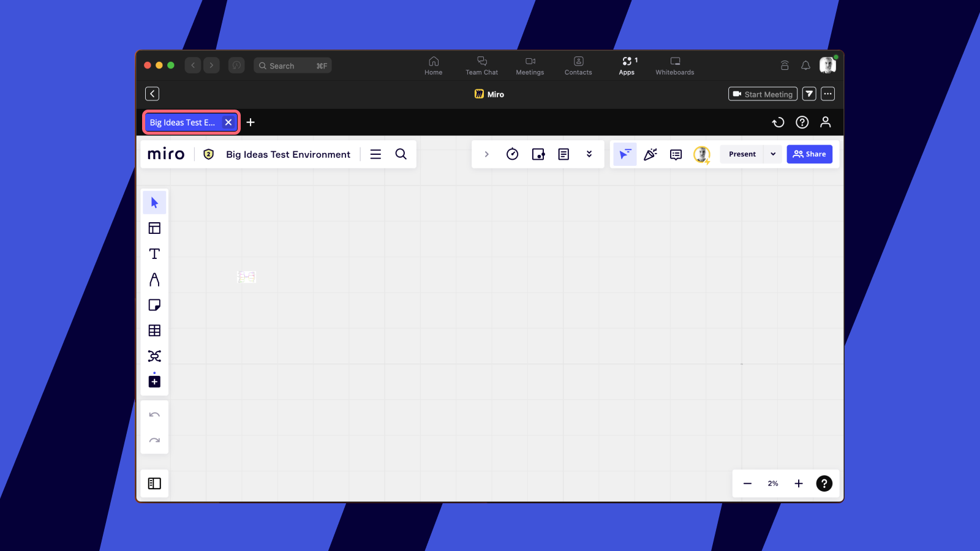Toggle collaborator cursors visibility
Screen dimensions: 980x551
pyautogui.click(x=624, y=154)
